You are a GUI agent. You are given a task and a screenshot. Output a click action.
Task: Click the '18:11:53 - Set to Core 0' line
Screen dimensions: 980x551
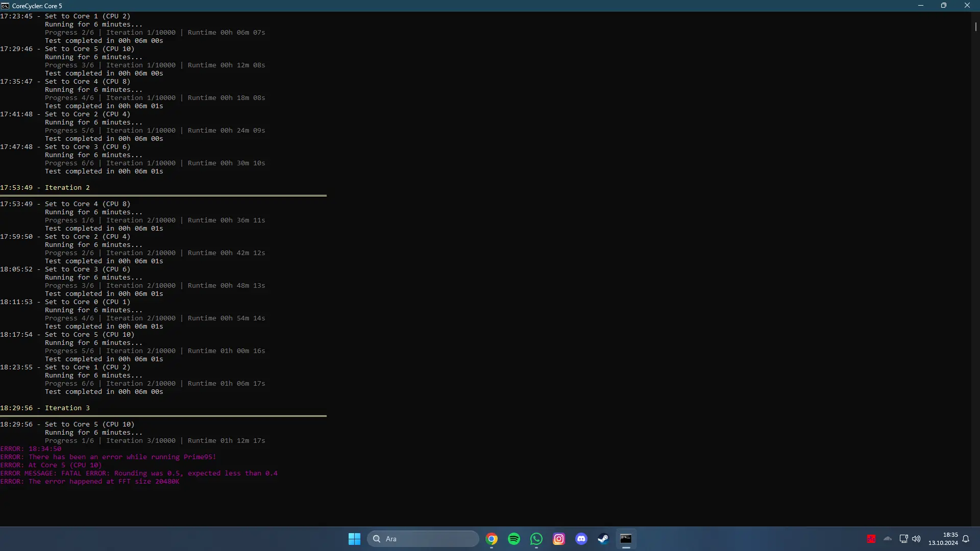(65, 302)
